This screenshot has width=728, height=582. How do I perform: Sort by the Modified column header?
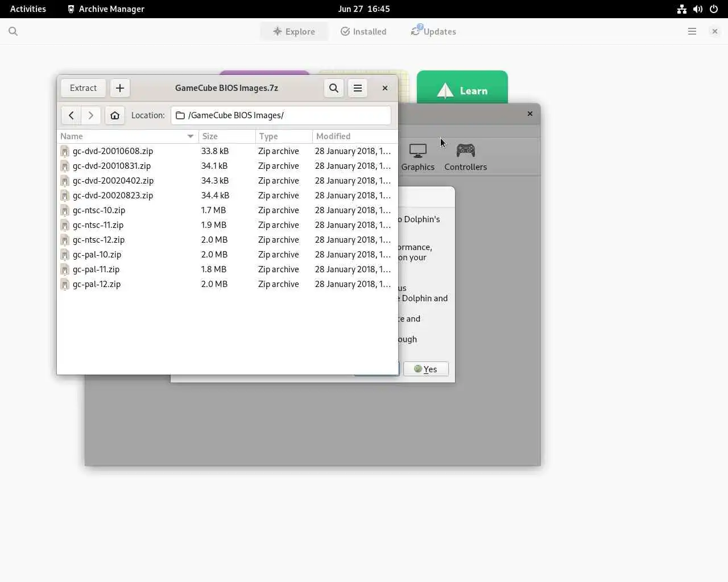click(355, 136)
